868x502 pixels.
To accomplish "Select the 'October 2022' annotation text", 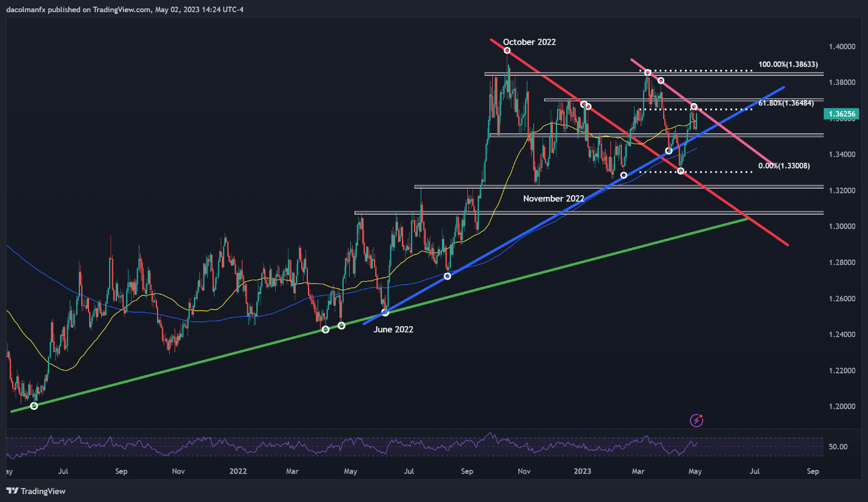I will pyautogui.click(x=529, y=42).
